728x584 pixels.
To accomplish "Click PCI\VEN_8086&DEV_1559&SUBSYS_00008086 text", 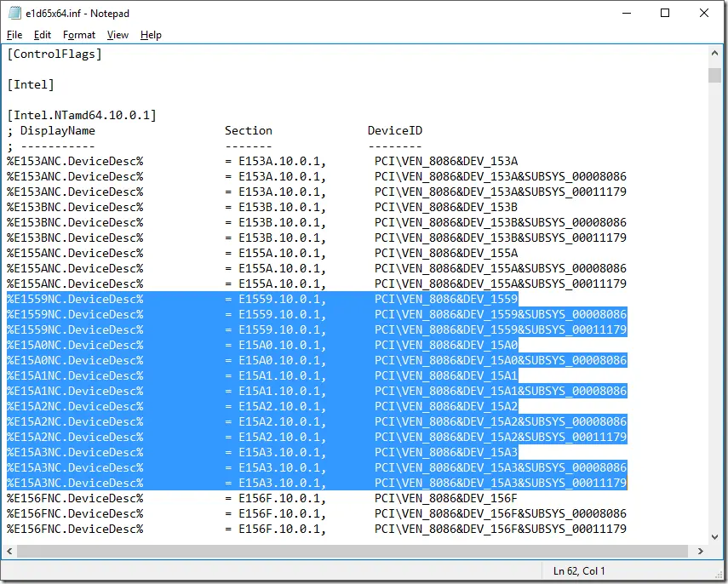I will tap(501, 314).
